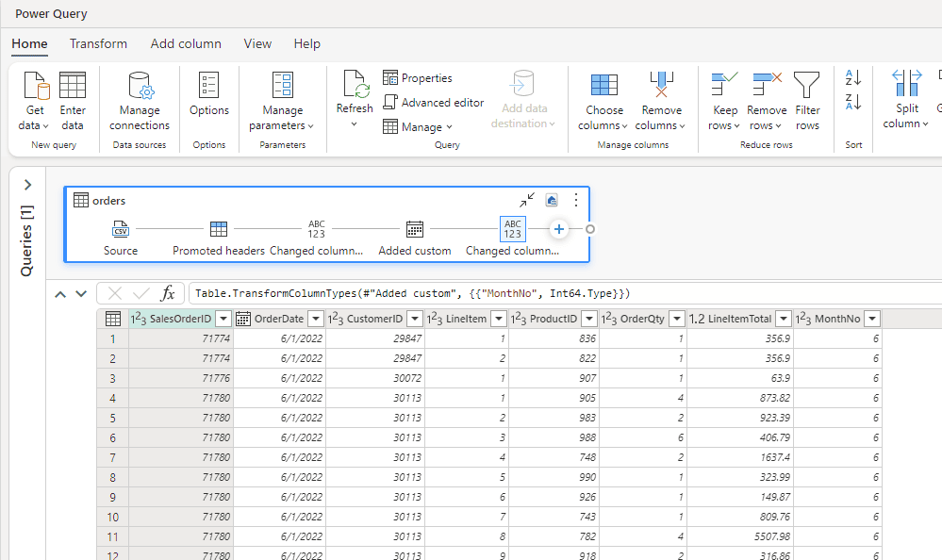Select the Source step icon
Viewport: 942px width, 560px height.
[x=120, y=229]
